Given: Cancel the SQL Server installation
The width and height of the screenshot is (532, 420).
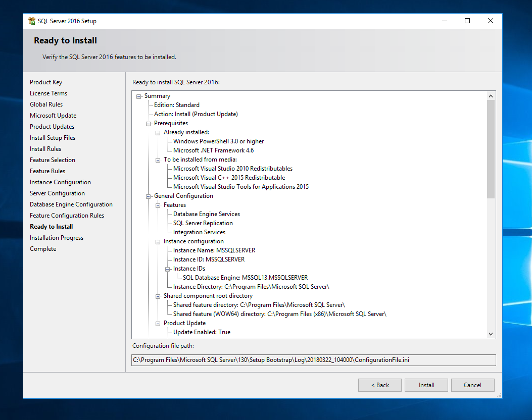Looking at the screenshot, I should coord(472,385).
